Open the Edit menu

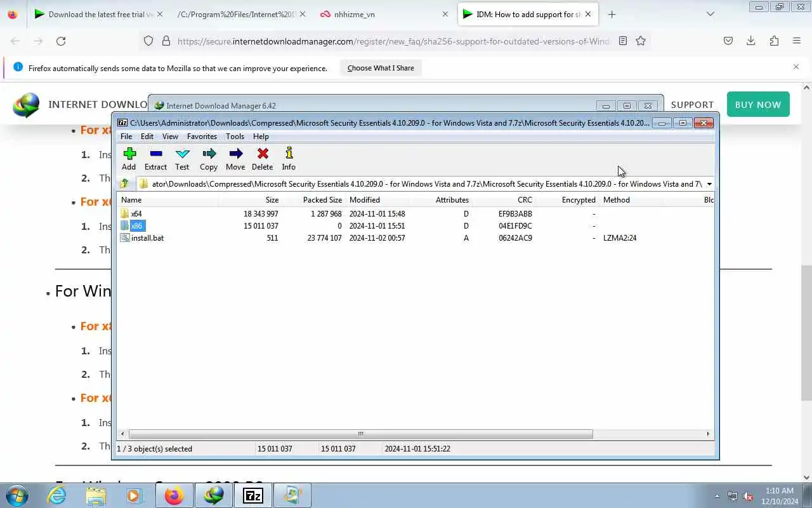(x=147, y=137)
